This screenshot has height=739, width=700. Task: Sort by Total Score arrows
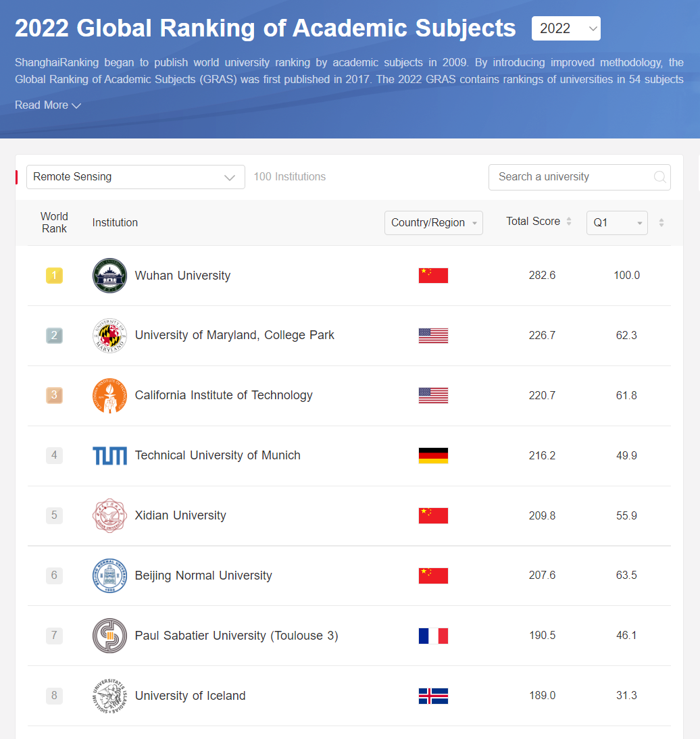coord(569,222)
